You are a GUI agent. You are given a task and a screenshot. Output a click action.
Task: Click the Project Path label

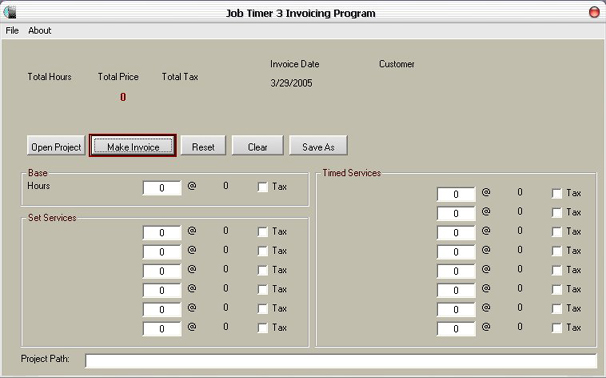(x=45, y=359)
